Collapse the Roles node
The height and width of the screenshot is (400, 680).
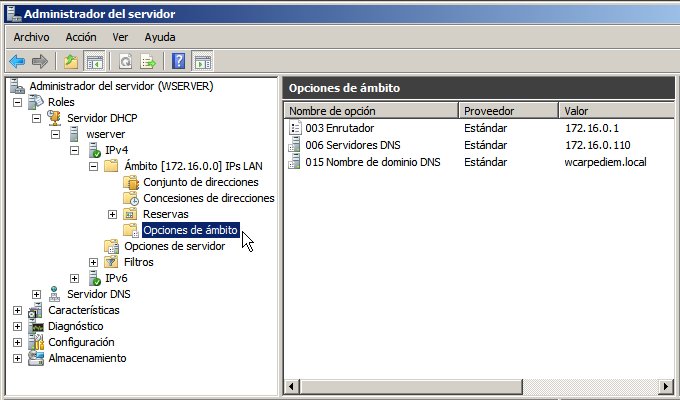click(x=17, y=102)
